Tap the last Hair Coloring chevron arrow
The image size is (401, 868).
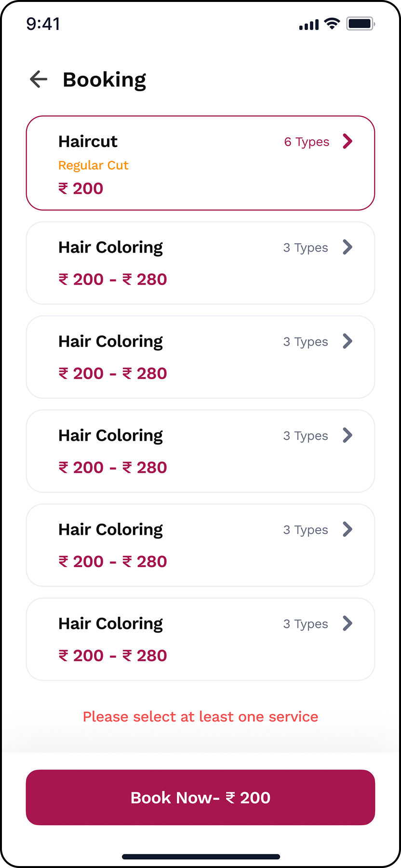coord(348,624)
